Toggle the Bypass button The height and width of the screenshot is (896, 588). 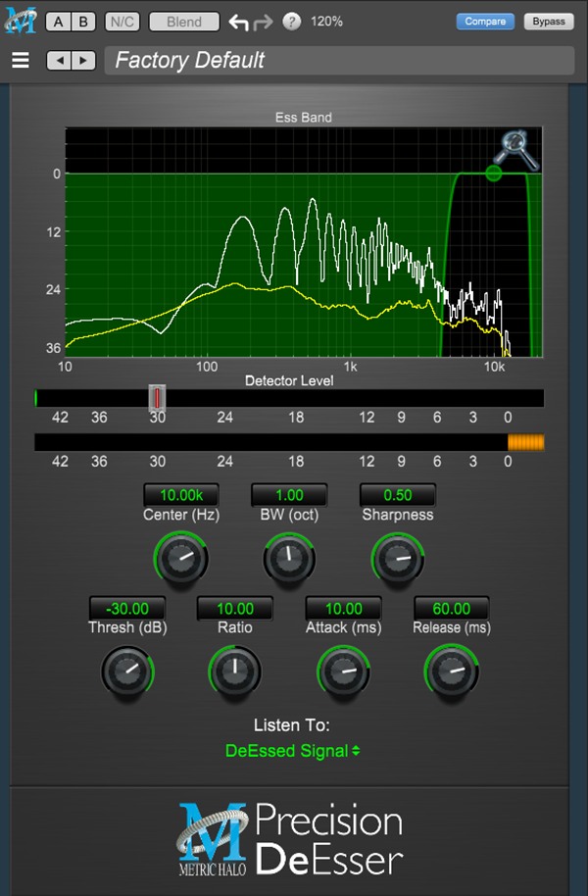pyautogui.click(x=550, y=22)
